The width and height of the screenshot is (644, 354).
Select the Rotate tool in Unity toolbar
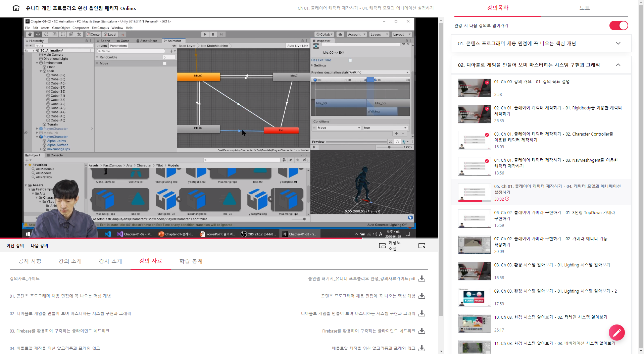coord(46,34)
